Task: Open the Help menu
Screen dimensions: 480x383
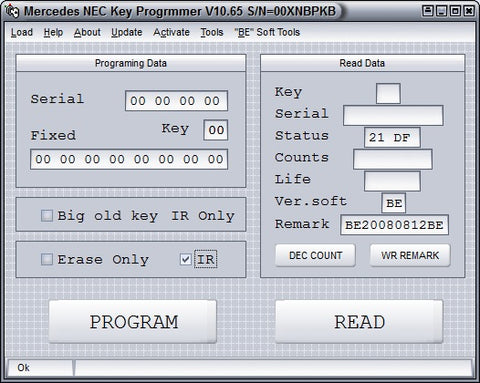Action: point(53,32)
